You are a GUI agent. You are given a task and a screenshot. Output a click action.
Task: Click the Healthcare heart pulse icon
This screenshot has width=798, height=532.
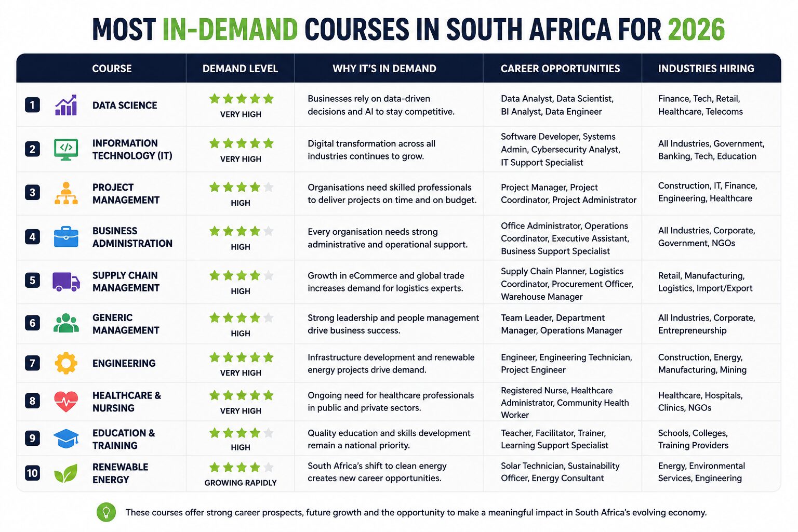[66, 401]
